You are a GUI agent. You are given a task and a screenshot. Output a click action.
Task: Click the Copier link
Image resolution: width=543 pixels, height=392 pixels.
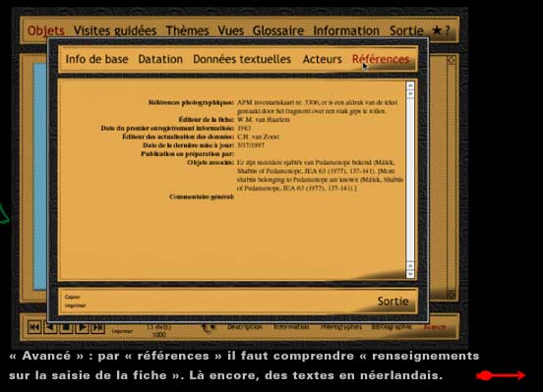click(73, 297)
